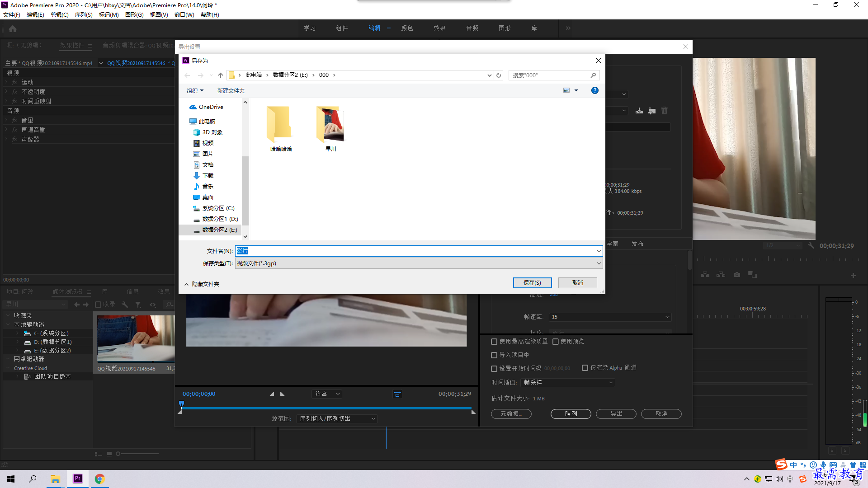Select the 哈哈哈哈 folder

coord(281,129)
